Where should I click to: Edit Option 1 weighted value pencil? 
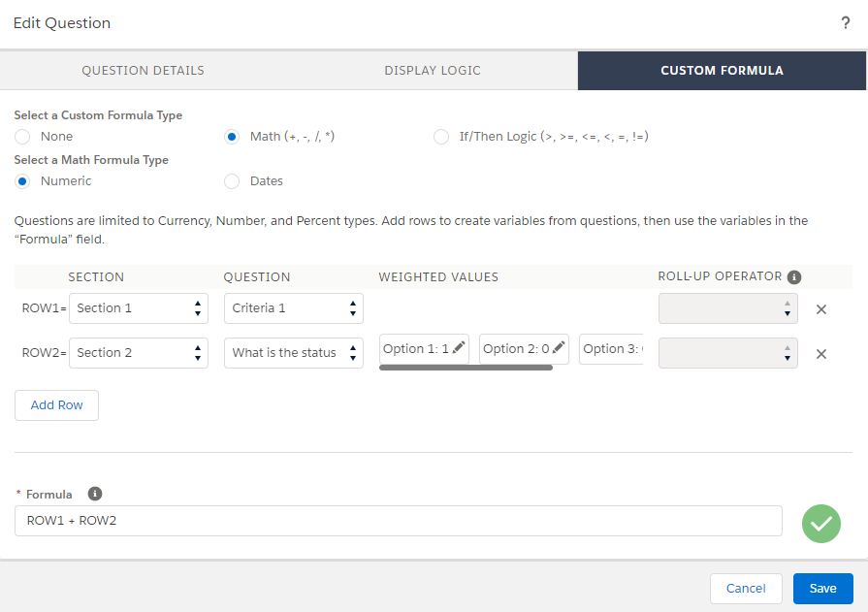click(x=459, y=348)
